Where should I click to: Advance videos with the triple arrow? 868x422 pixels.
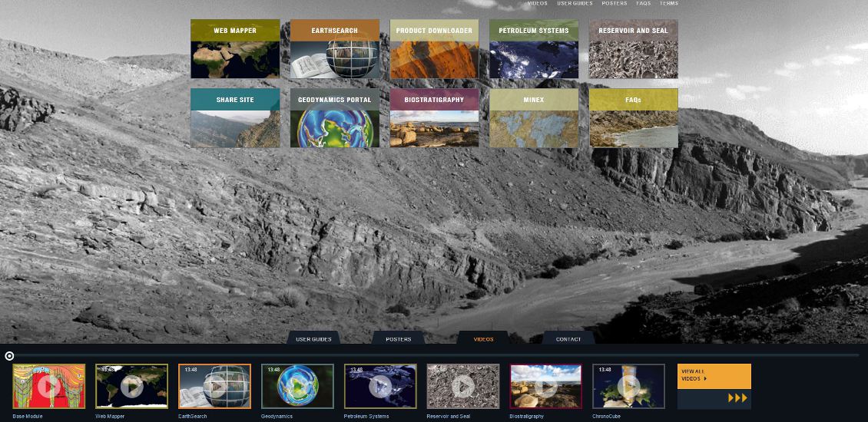coord(737,398)
